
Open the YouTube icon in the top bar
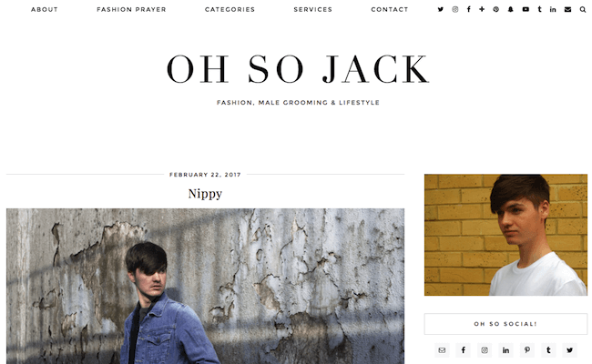coord(526,9)
